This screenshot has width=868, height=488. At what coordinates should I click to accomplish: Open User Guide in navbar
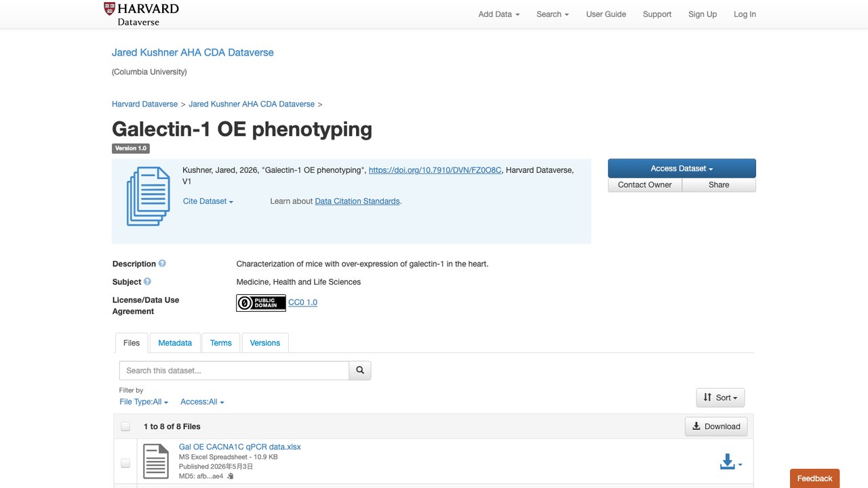[606, 14]
